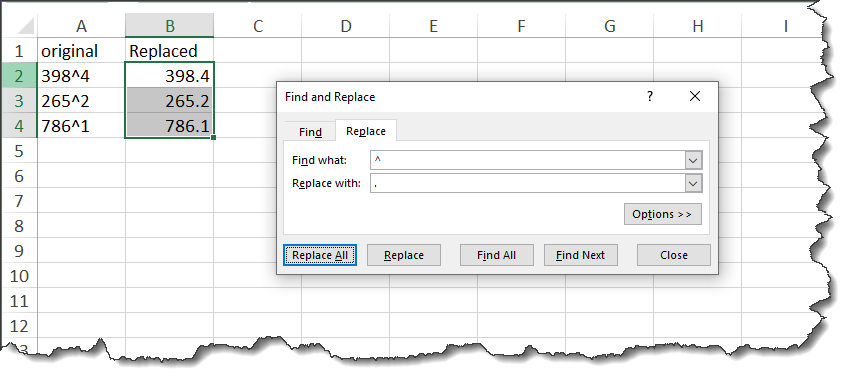Select row 1 header
This screenshot has width=855, height=383.
point(19,51)
